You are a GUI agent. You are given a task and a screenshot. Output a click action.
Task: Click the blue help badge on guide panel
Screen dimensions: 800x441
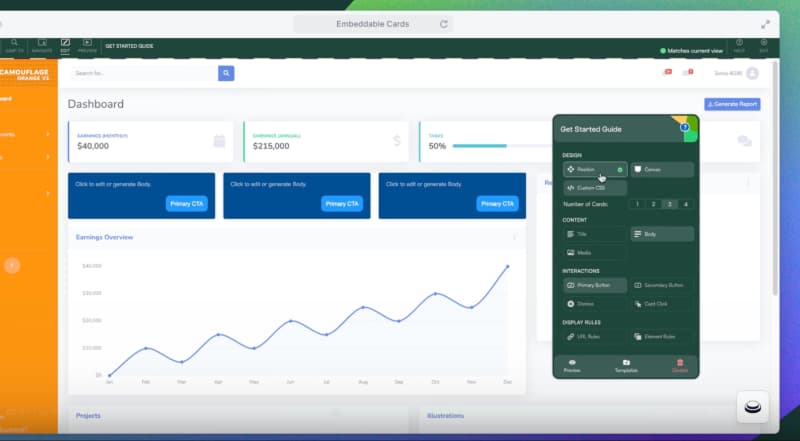point(685,127)
